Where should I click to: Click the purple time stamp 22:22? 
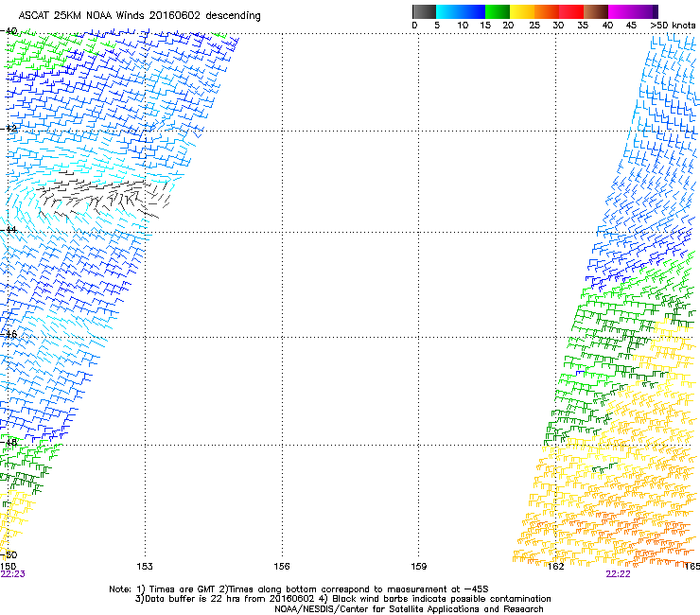(x=619, y=574)
